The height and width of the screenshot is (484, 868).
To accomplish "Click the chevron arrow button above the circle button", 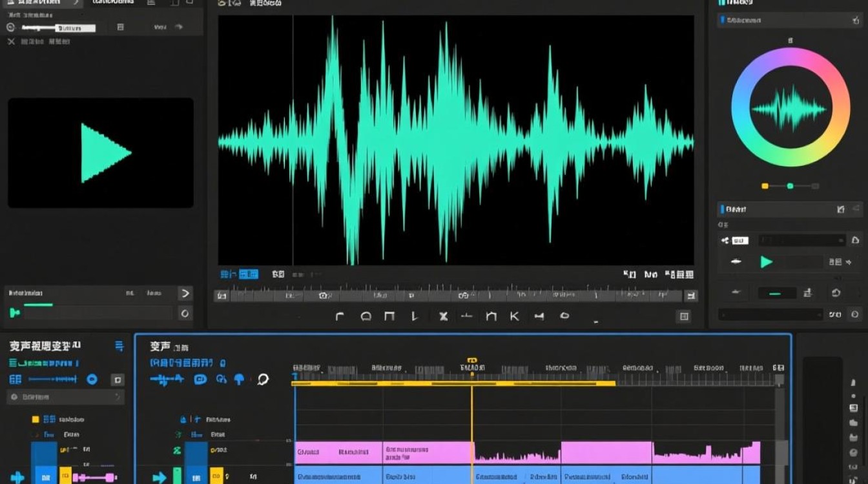I will pyautogui.click(x=185, y=294).
